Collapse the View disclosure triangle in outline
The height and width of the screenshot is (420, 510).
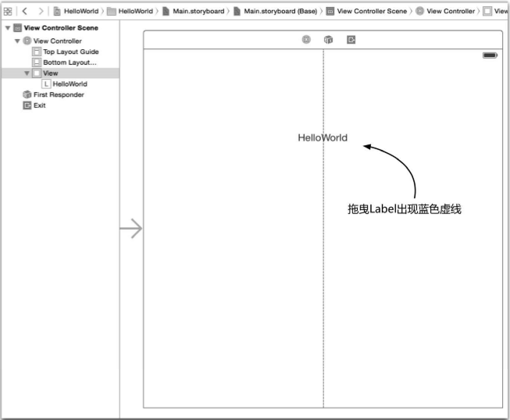27,73
